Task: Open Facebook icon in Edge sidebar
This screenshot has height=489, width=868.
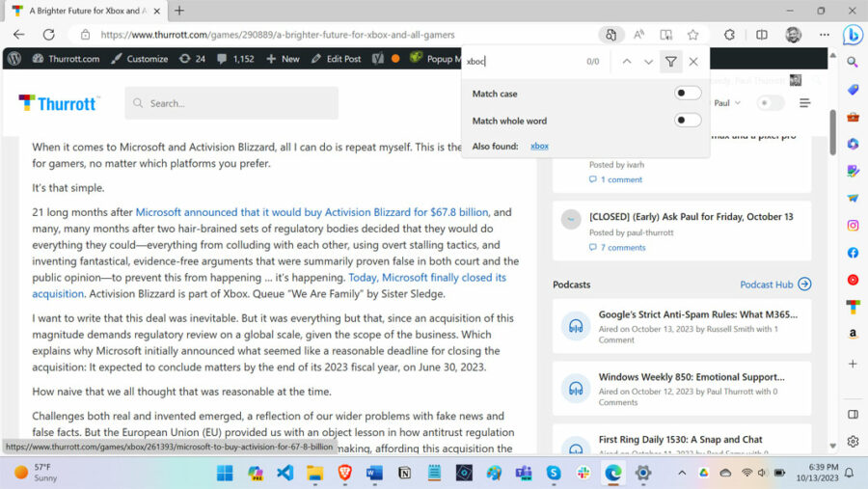Action: tap(853, 253)
